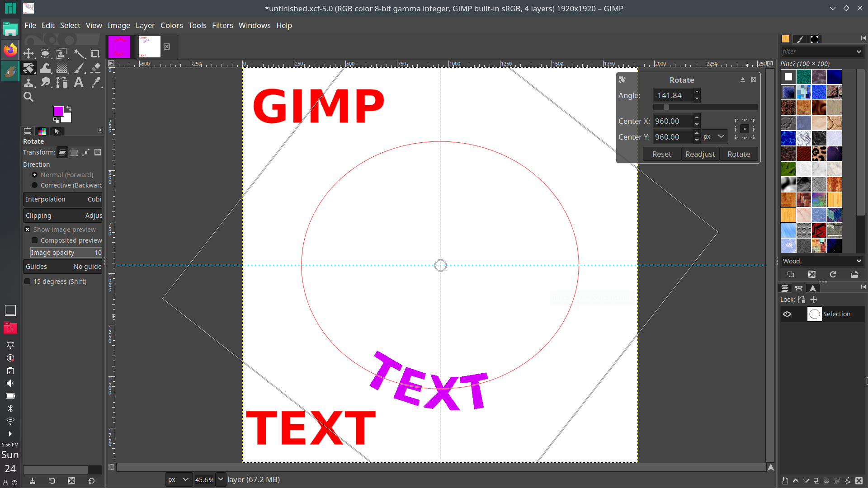Viewport: 868px width, 488px height.
Task: Click Reset in Rotate dialog
Action: (661, 154)
